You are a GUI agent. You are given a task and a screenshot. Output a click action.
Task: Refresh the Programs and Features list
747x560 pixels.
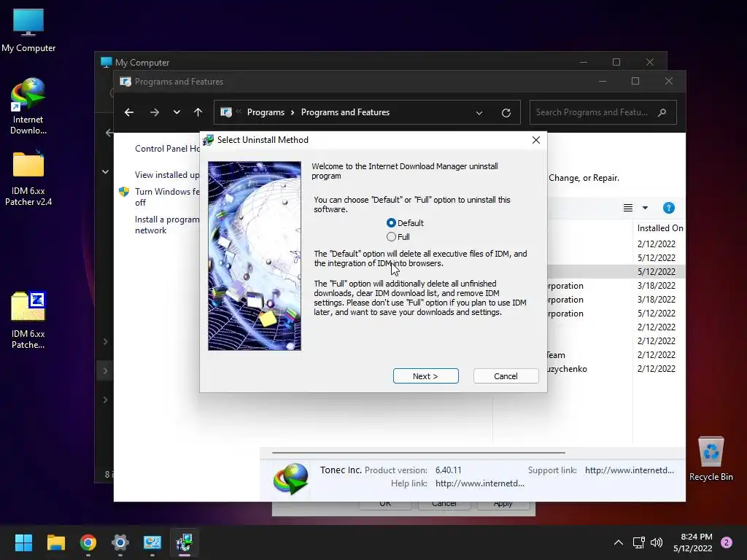(x=506, y=113)
